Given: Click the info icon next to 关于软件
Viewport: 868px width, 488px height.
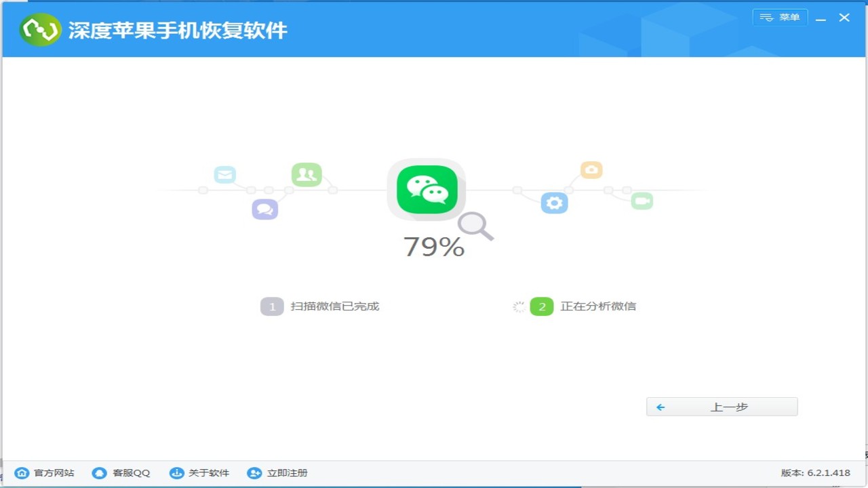Looking at the screenshot, I should click(178, 472).
